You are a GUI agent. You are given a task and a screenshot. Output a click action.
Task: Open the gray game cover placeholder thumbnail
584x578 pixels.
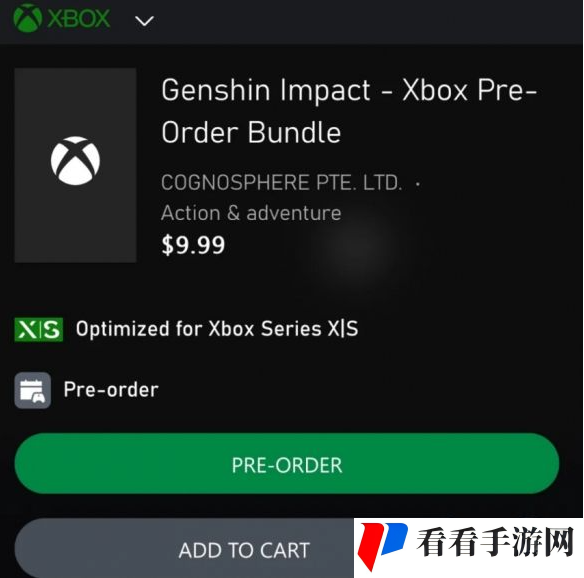(x=76, y=165)
